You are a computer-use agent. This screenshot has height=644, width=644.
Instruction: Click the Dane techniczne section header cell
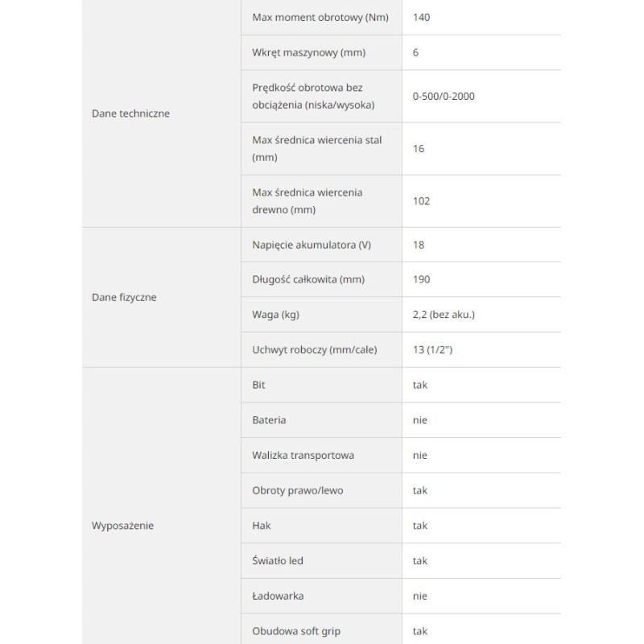[131, 114]
